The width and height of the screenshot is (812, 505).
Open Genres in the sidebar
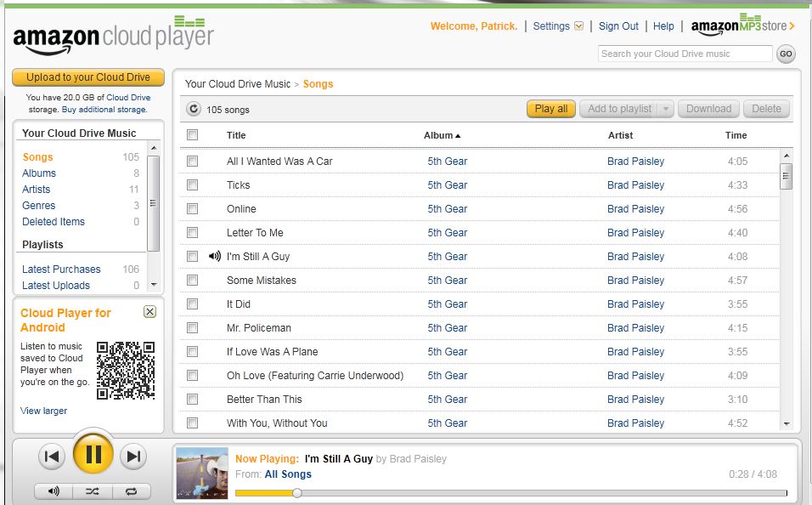point(38,206)
